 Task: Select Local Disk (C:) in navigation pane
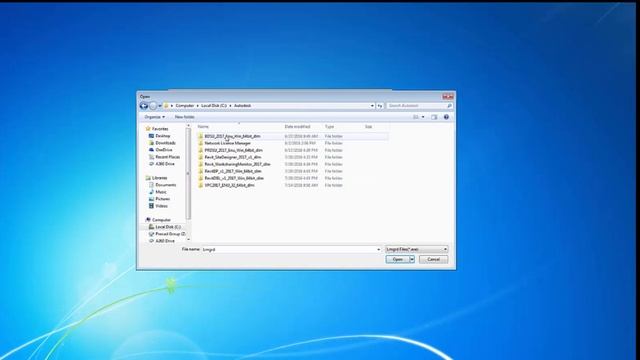coord(168,227)
